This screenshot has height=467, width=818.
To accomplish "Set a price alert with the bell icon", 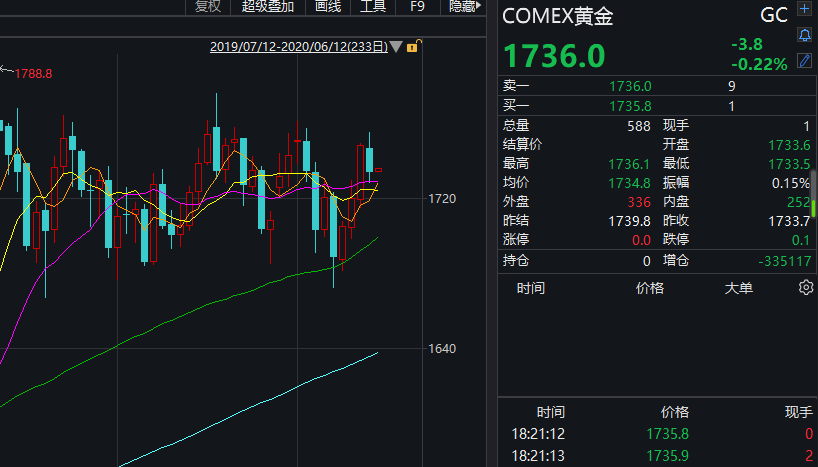I will 804,35.
